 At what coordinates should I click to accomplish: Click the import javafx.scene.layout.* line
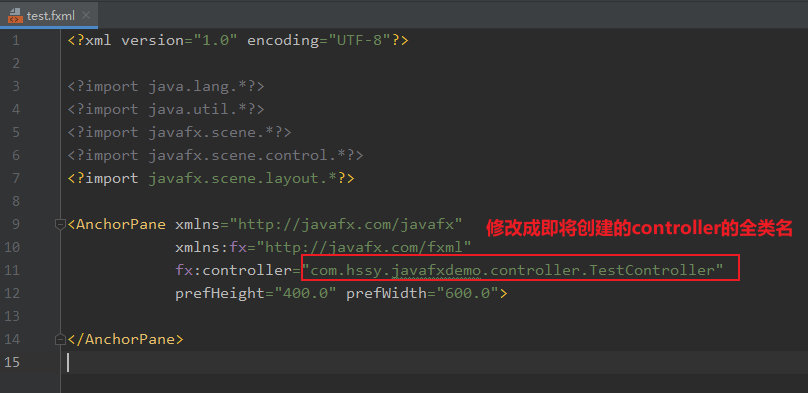(x=211, y=178)
